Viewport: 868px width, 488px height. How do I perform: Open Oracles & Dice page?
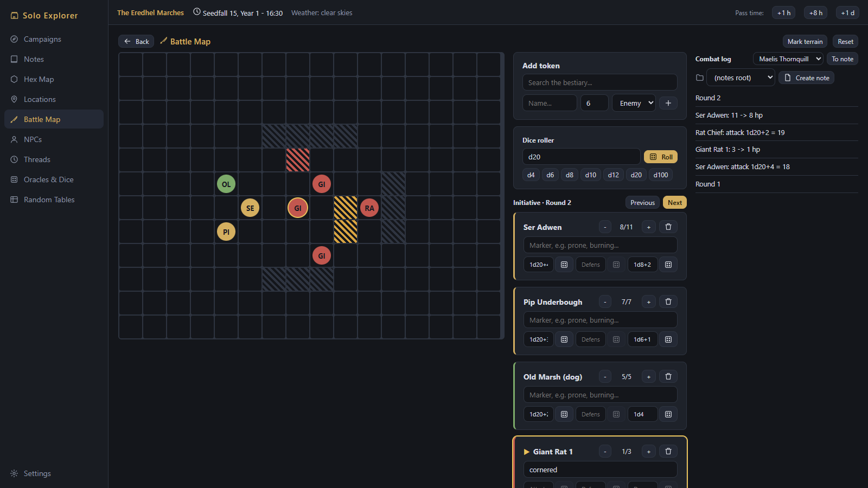point(54,179)
